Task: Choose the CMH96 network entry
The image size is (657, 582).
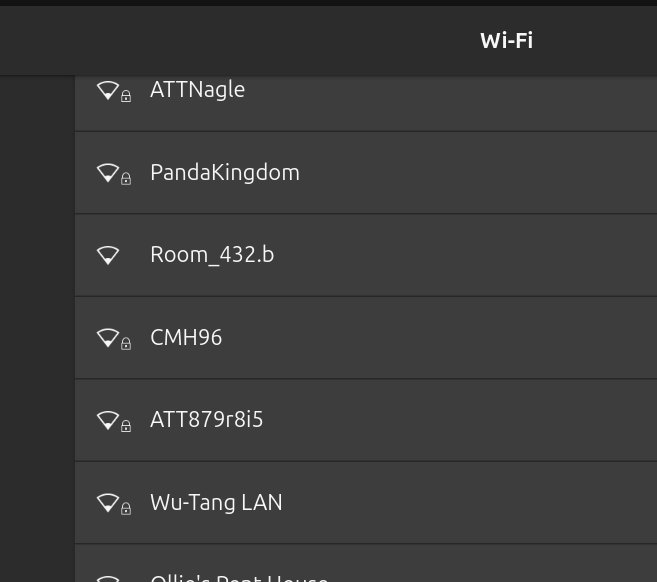Action: [x=186, y=338]
